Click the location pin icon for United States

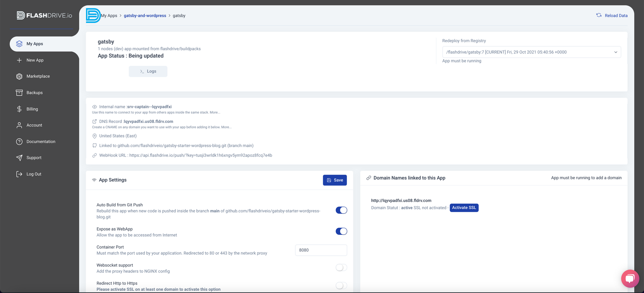[95, 136]
